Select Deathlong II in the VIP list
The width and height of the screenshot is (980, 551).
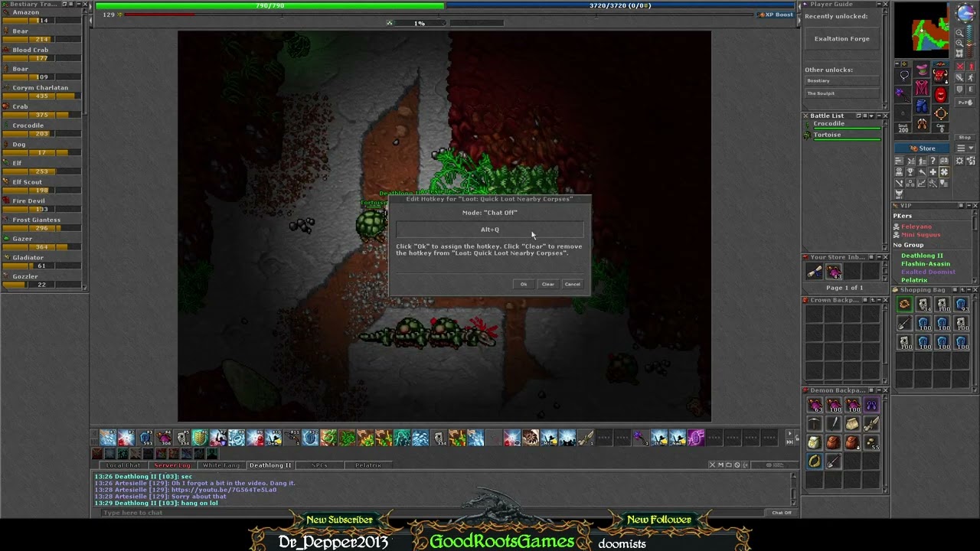(x=922, y=256)
